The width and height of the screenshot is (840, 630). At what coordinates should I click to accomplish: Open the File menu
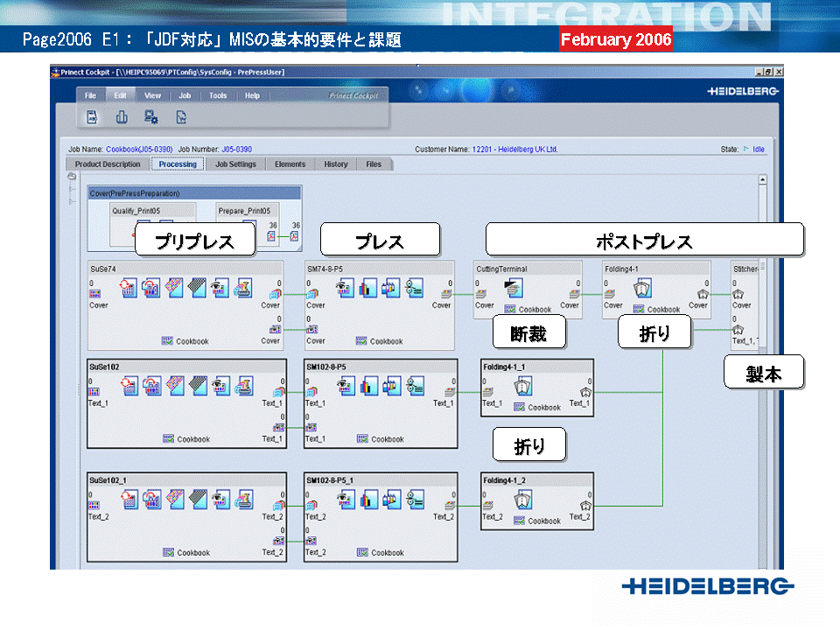(x=90, y=95)
